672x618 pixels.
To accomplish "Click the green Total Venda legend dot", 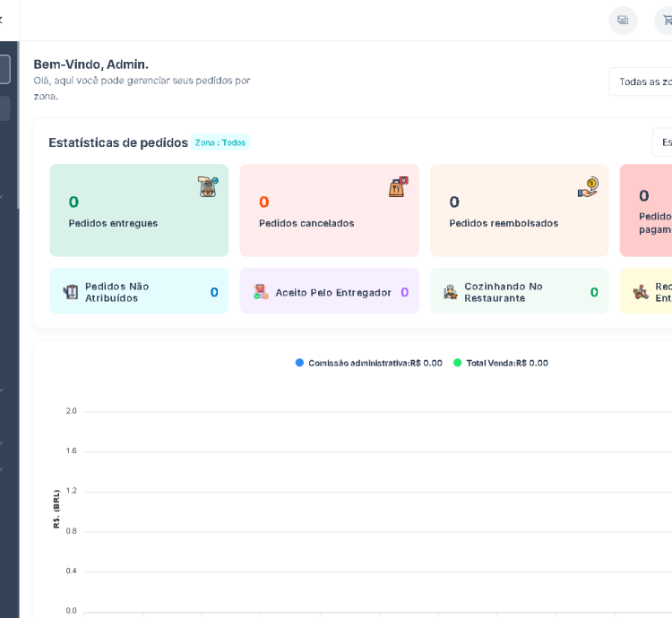I will (457, 363).
